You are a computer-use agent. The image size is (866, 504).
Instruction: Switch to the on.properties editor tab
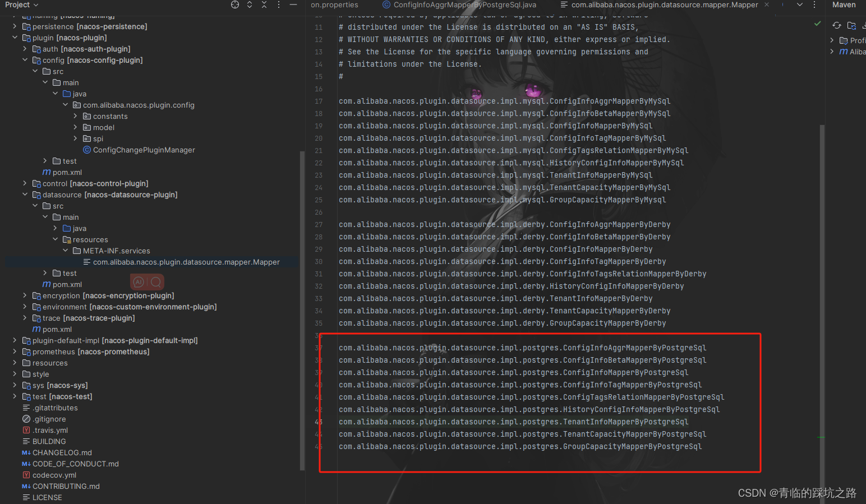[x=334, y=4]
